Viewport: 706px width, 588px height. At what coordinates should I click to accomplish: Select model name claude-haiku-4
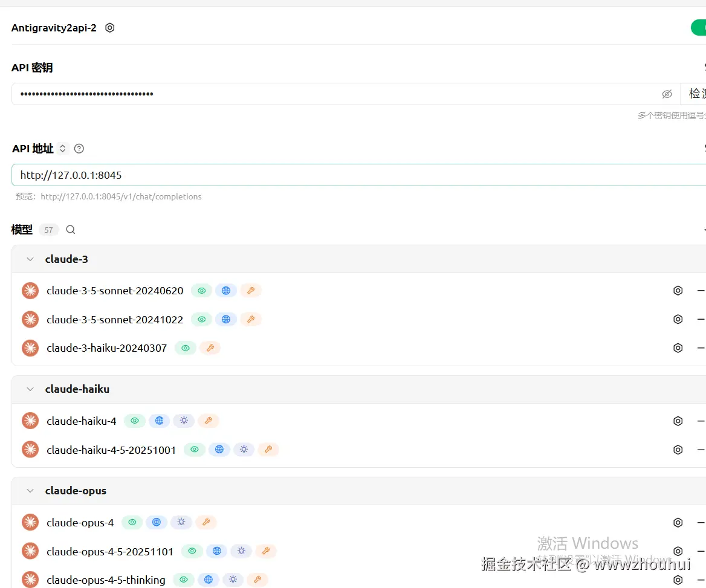pos(81,421)
